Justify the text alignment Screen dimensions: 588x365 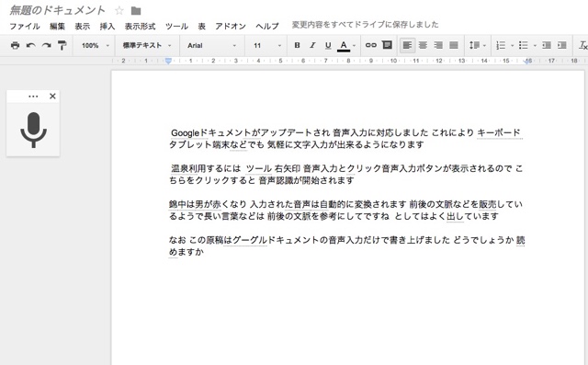(454, 45)
